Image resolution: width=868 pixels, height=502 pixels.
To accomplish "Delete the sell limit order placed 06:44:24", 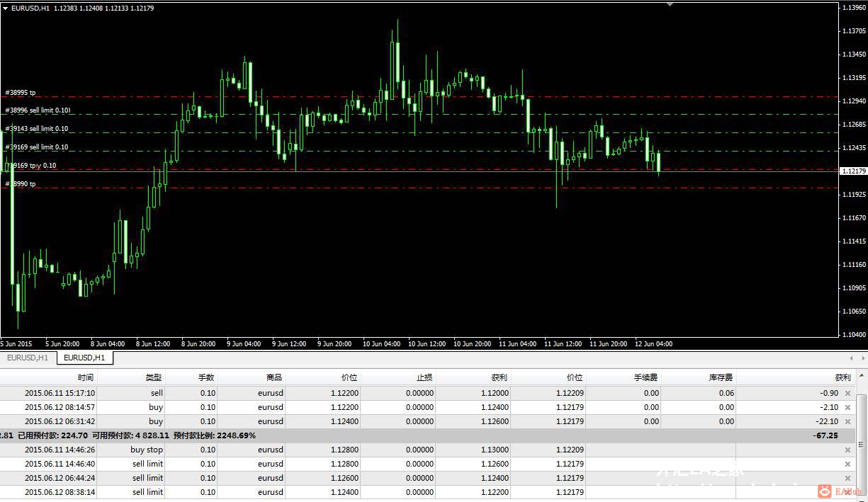I will (847, 478).
